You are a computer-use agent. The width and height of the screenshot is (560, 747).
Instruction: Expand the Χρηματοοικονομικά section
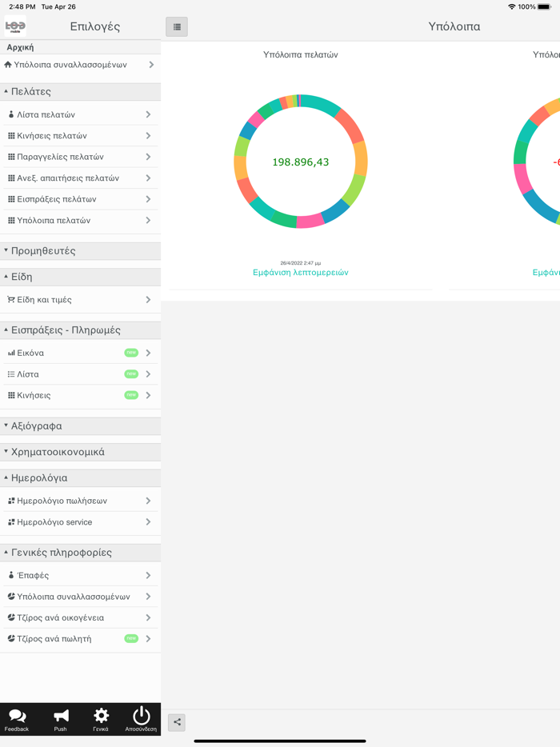coord(80,452)
